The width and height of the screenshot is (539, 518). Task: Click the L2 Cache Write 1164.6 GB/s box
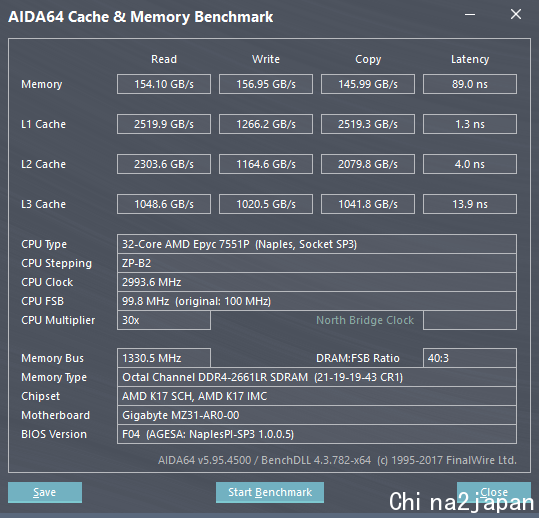[x=266, y=164]
